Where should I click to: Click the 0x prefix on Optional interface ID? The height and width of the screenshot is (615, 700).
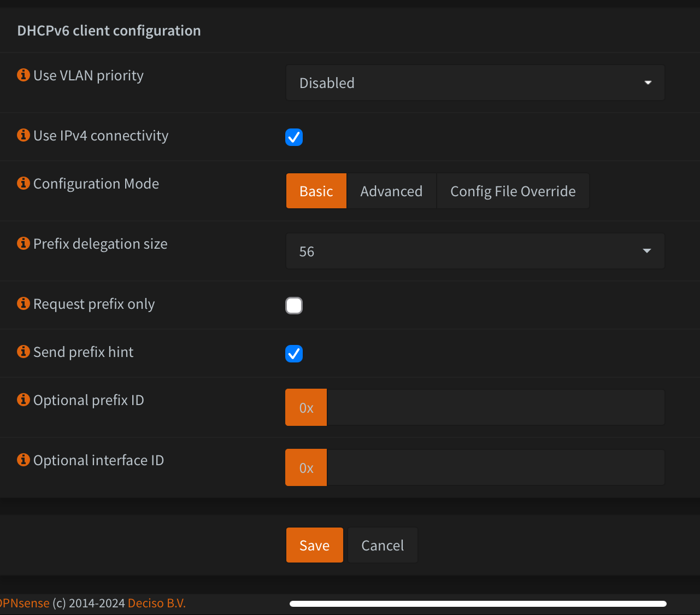(x=306, y=467)
